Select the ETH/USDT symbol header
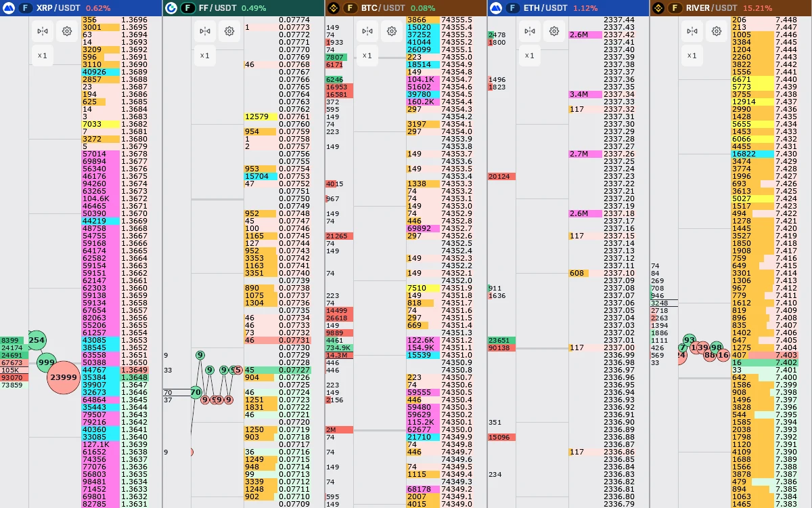Viewport: 812px width, 508px height. click(545, 8)
